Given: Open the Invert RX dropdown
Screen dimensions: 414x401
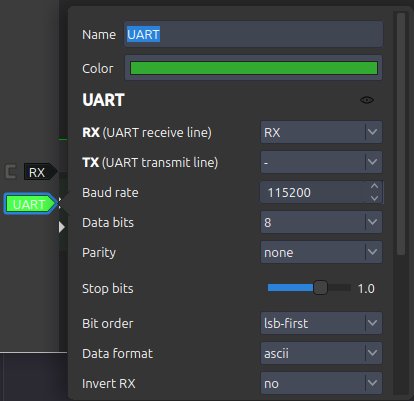Looking at the screenshot, I should tap(321, 383).
